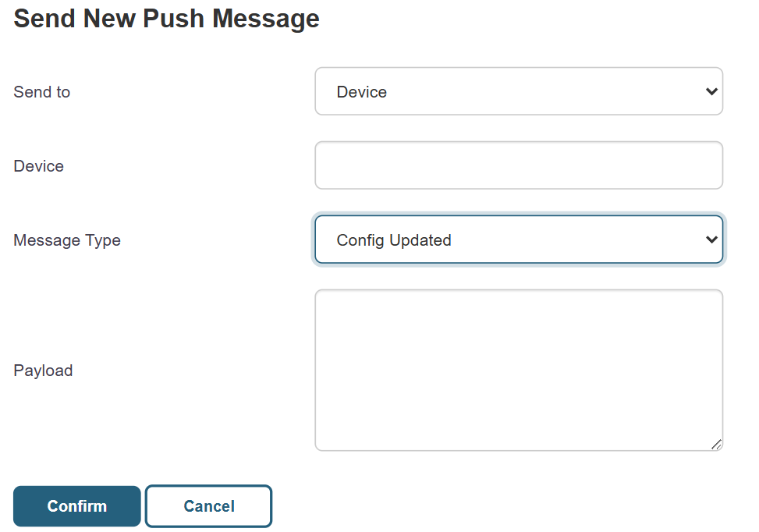This screenshot has width=759, height=532.
Task: Click the selected "Device" value in Send to
Action: pos(362,92)
